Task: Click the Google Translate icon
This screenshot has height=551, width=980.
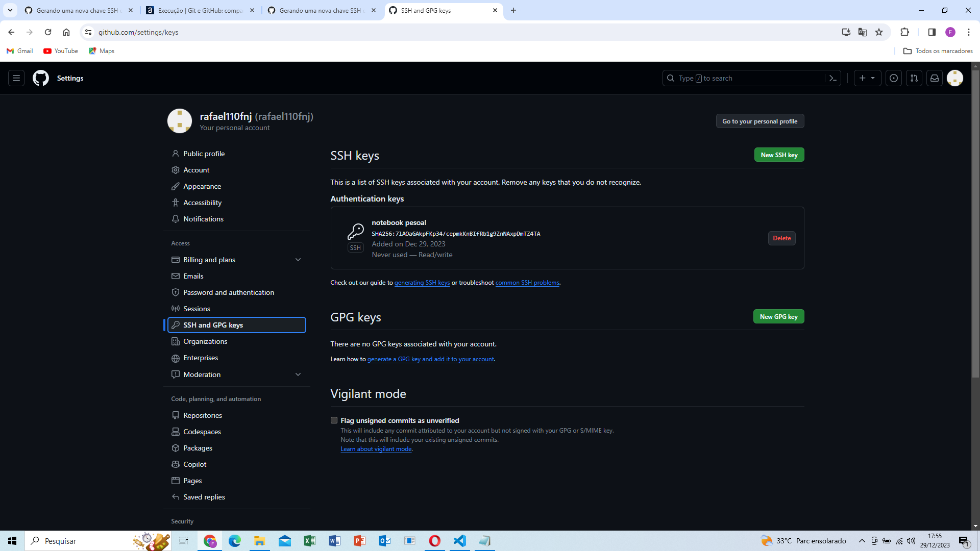Action: pos(863,32)
